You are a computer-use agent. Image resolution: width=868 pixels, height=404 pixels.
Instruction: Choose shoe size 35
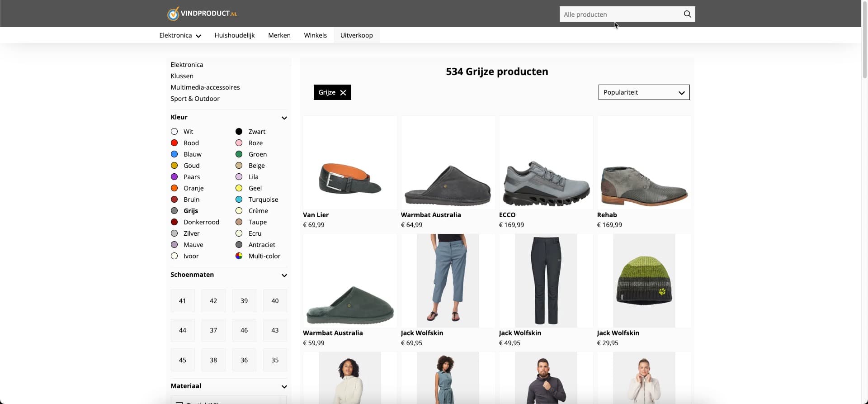click(x=275, y=360)
